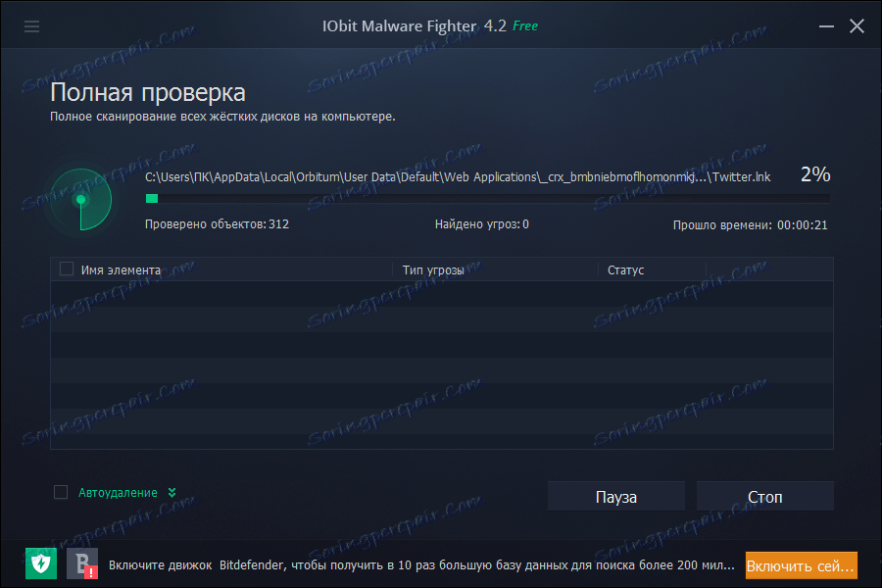
Task: Click the Bitdefender engine promo message
Action: 421,564
